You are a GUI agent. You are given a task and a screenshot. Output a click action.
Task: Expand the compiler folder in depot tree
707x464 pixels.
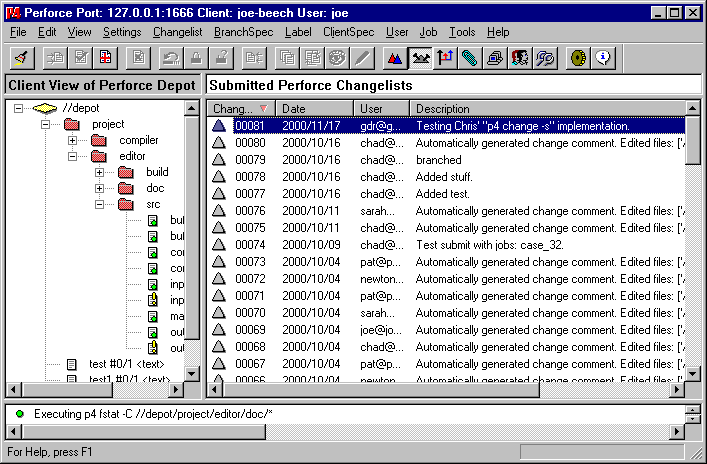pyautogui.click(x=73, y=140)
